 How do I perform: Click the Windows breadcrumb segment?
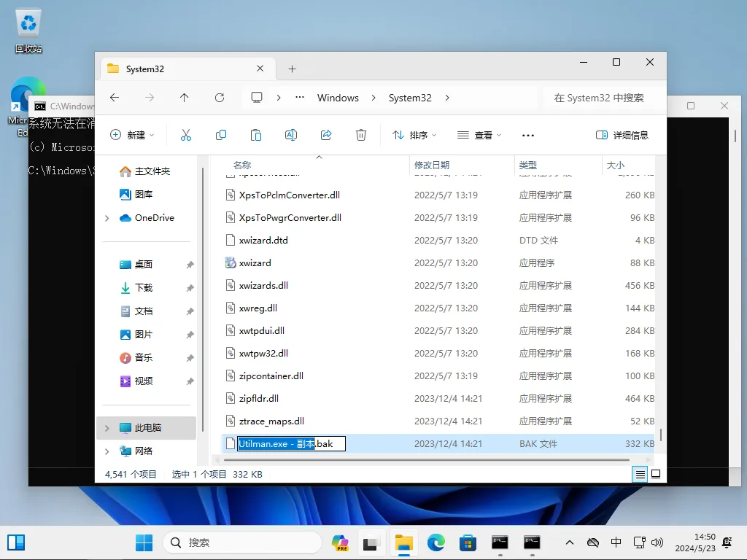tap(338, 98)
